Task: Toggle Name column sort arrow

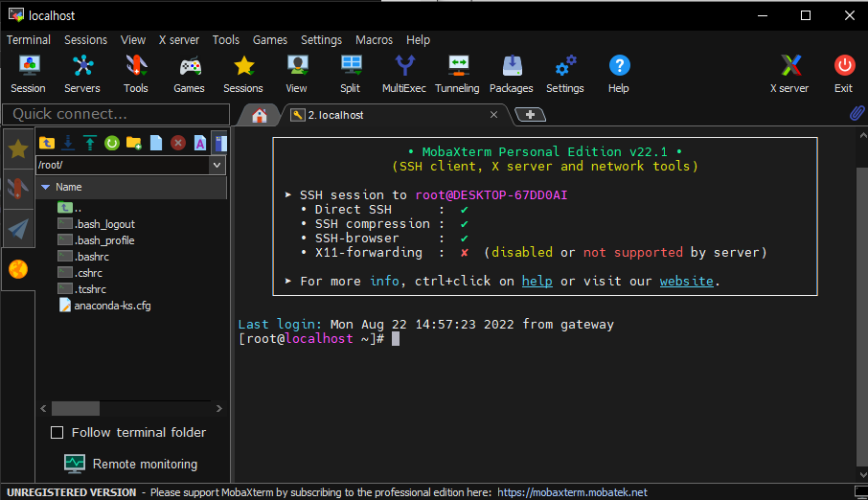Action: pyautogui.click(x=46, y=187)
